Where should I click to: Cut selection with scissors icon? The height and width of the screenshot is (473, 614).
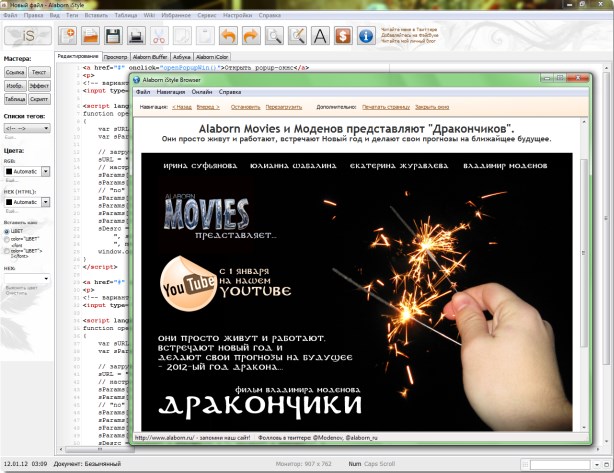coord(159,36)
